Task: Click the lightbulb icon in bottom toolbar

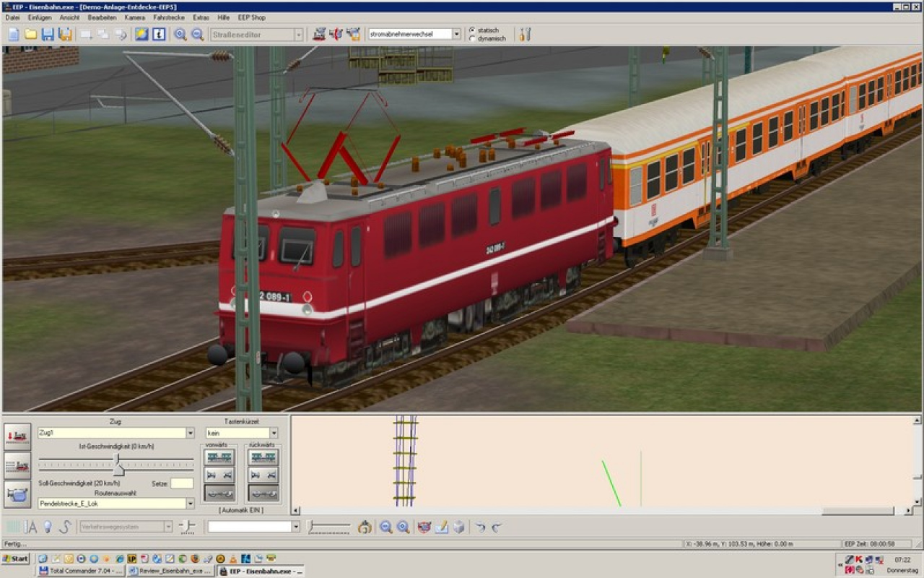Action: pos(48,527)
